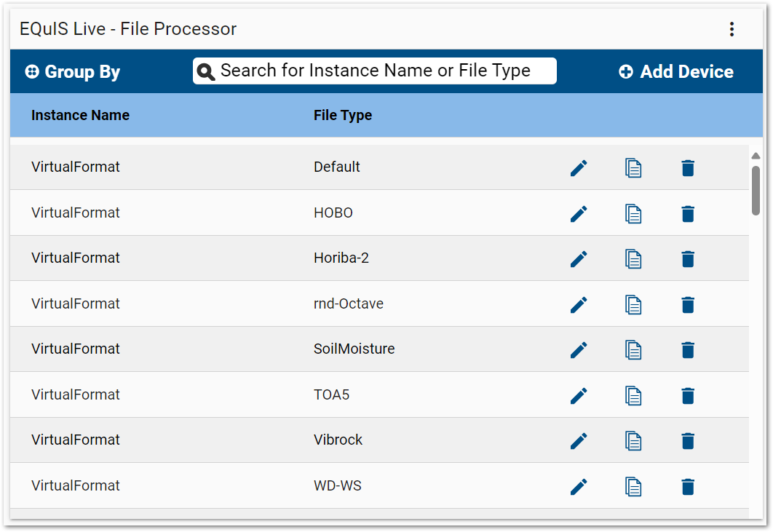The height and width of the screenshot is (532, 773).
Task: Edit the Default file type entry
Action: [579, 167]
